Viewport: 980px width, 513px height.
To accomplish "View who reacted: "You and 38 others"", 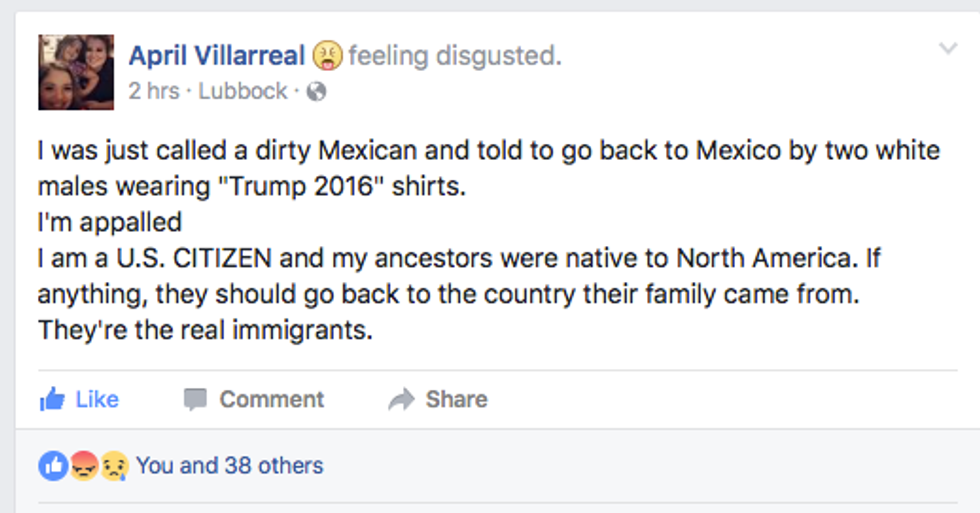I will (230, 465).
